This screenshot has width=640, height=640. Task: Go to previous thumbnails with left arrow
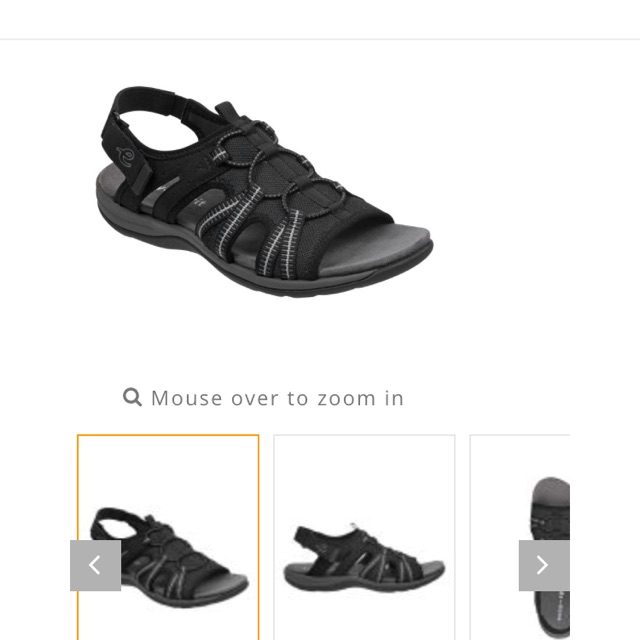[96, 565]
